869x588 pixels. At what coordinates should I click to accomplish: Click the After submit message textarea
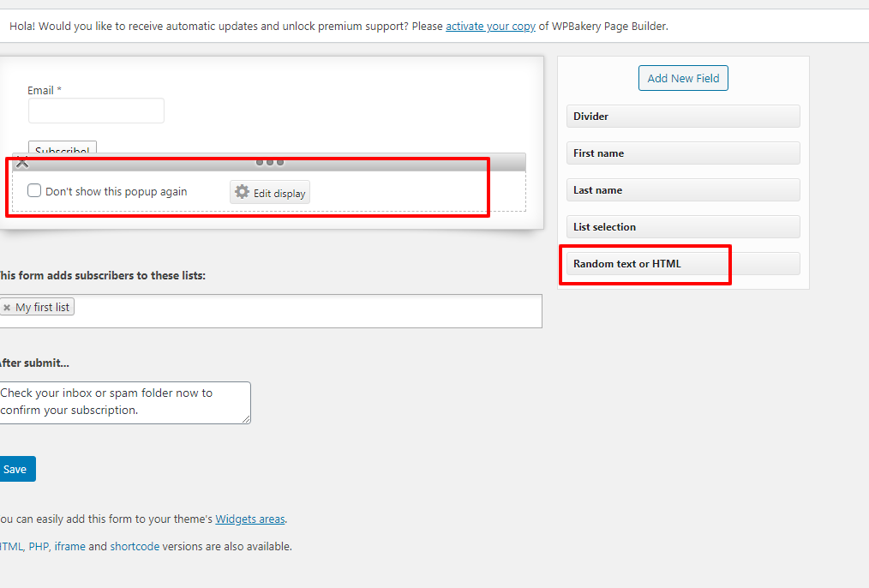(x=124, y=402)
